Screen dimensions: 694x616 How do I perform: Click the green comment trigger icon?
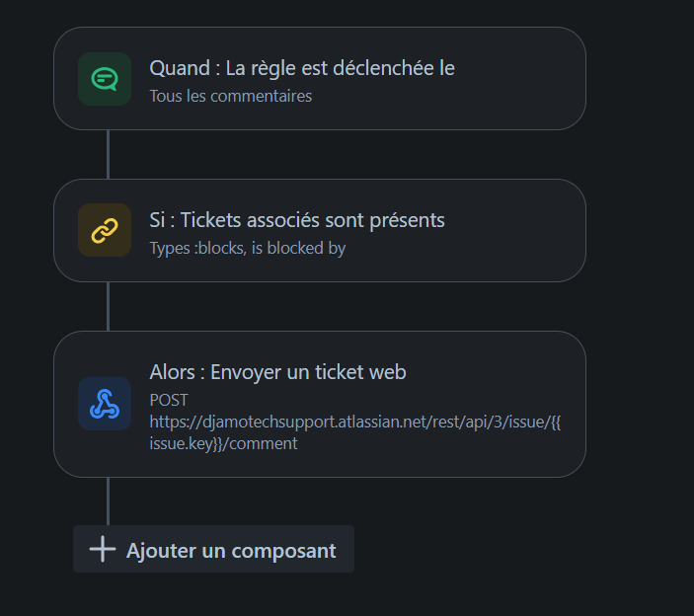pyautogui.click(x=105, y=79)
